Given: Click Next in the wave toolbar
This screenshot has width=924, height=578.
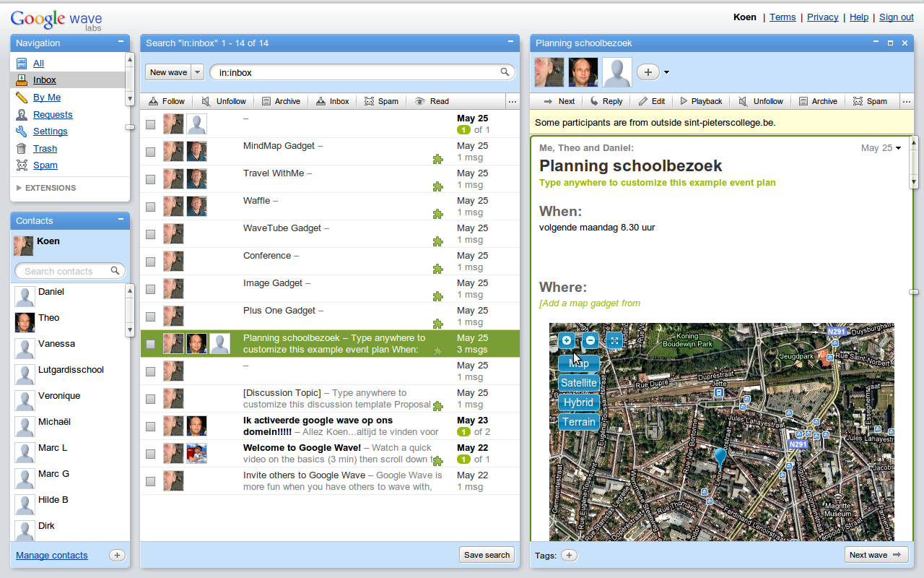Looking at the screenshot, I should [x=559, y=101].
